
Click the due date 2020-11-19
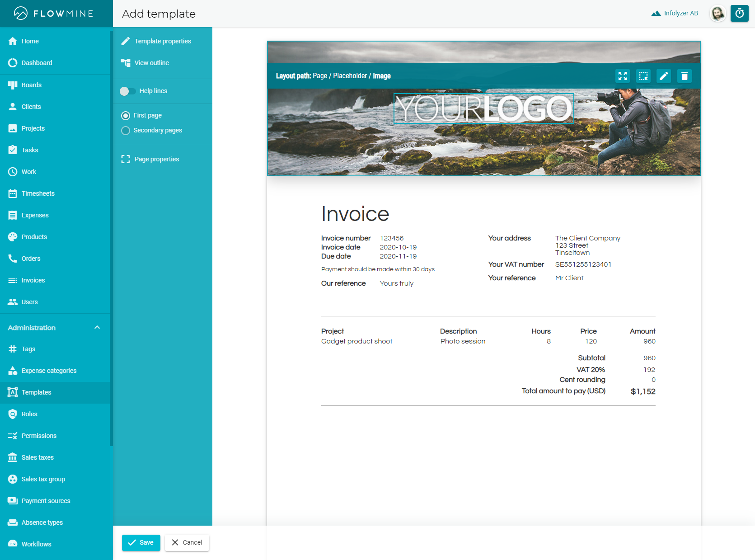click(x=398, y=256)
